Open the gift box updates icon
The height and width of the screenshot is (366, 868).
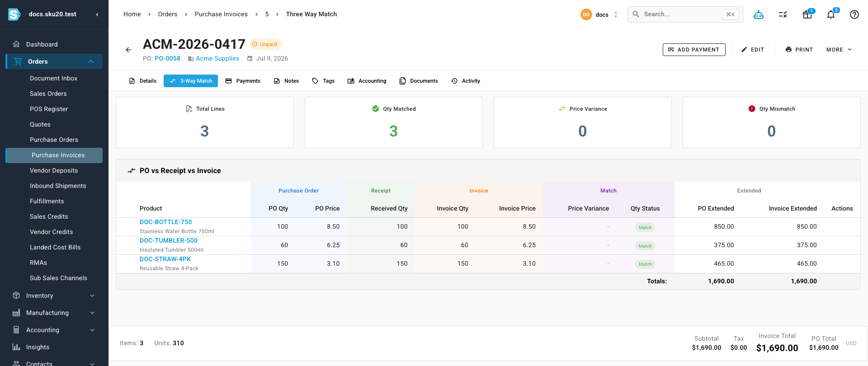pos(807,14)
